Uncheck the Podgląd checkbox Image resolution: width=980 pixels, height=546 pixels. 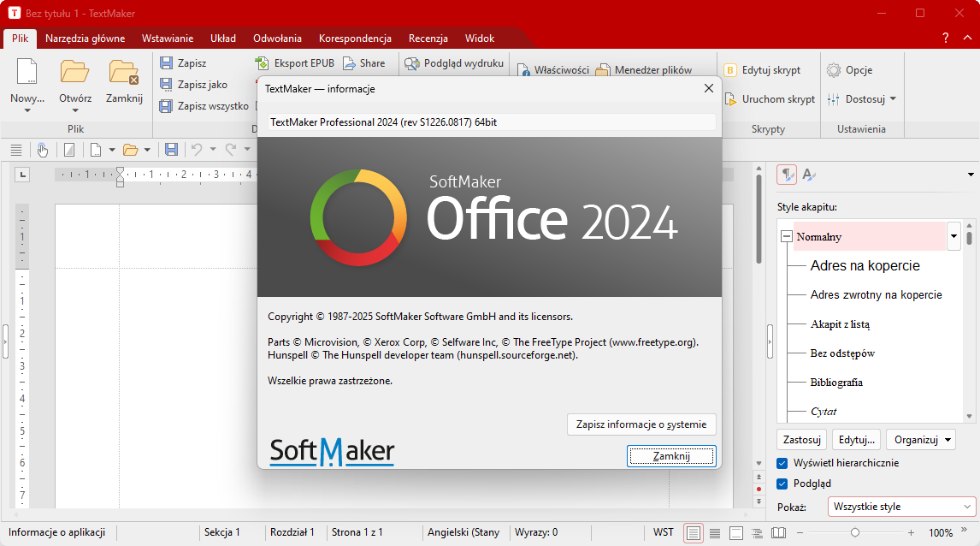pos(782,484)
